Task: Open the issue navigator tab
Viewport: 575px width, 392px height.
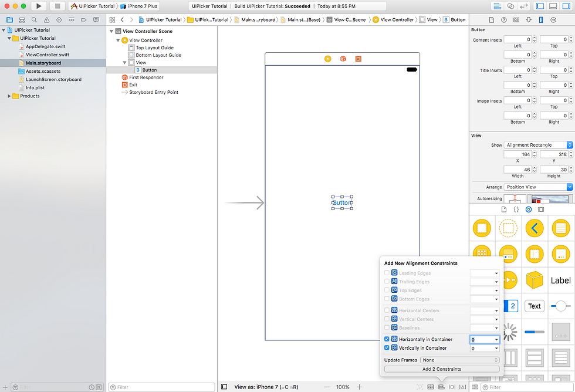Action: 46,20
